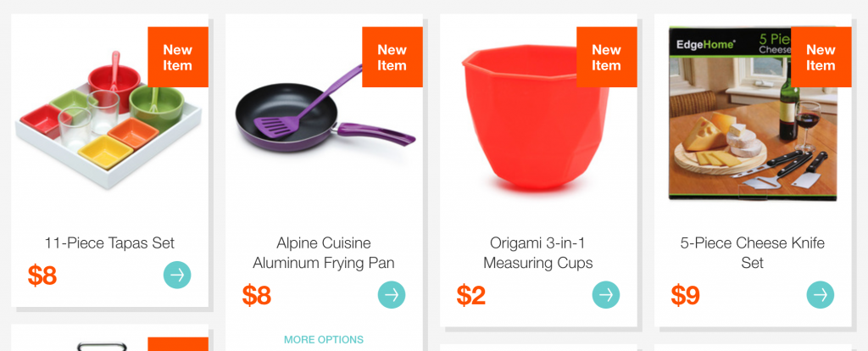Select the Origami 3-in-1 Measuring Cups title
This screenshot has height=351, width=868.
[538, 253]
